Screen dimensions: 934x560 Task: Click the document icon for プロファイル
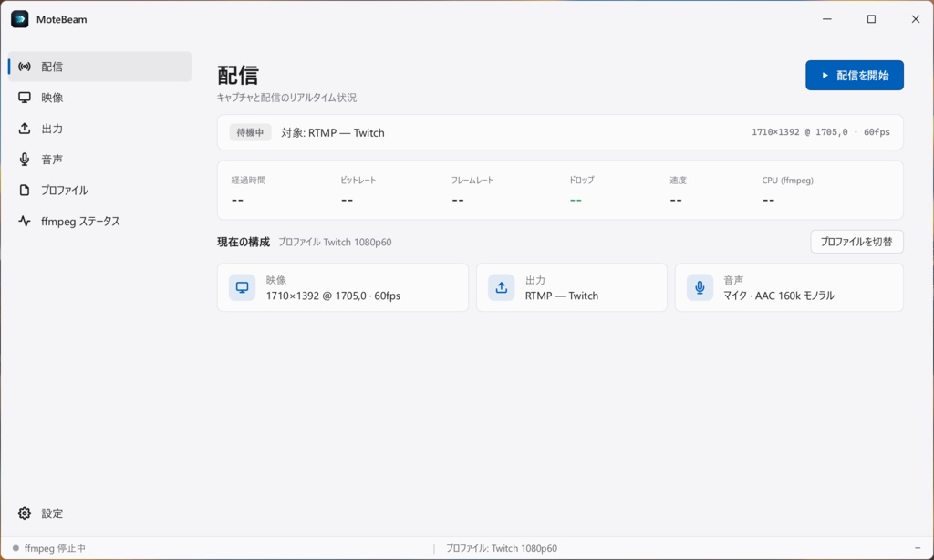[25, 190]
